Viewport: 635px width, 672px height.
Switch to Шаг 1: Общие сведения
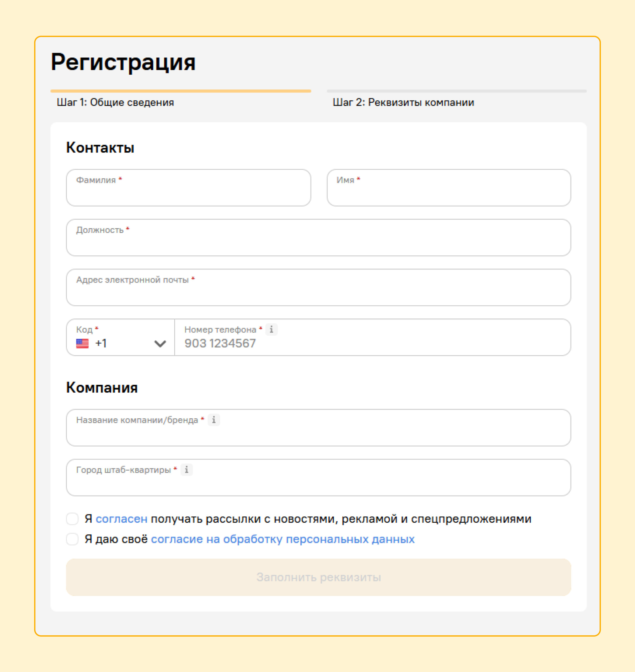(x=115, y=102)
